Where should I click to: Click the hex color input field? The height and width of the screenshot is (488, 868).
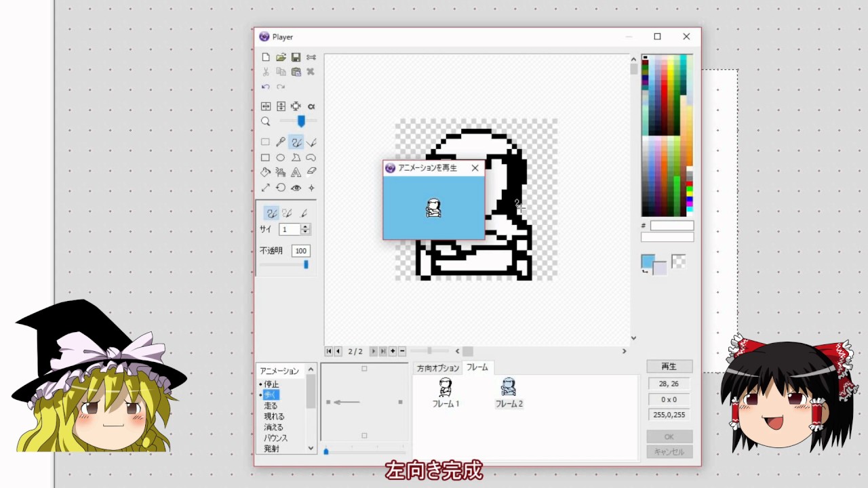point(672,226)
